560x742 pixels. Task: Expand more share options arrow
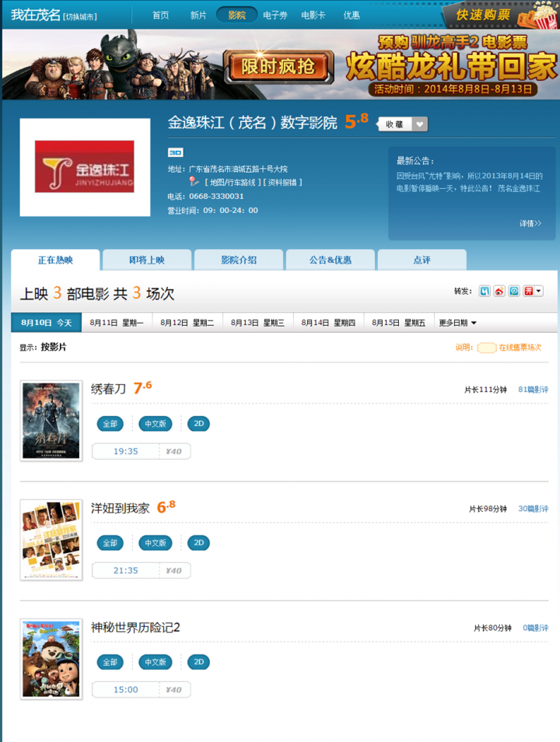coord(539,291)
